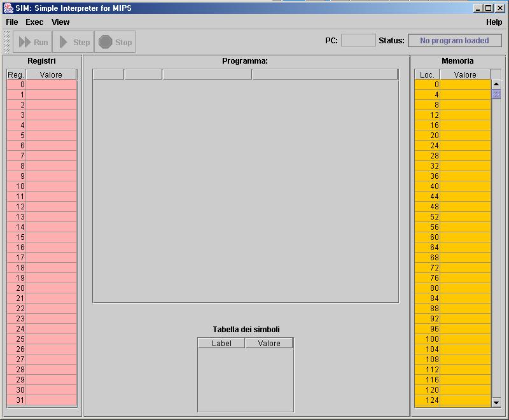509x420 pixels.
Task: Select register row 10
Action: [41, 186]
